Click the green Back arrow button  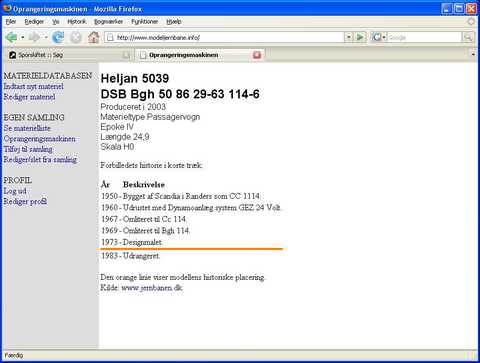[x=11, y=37]
